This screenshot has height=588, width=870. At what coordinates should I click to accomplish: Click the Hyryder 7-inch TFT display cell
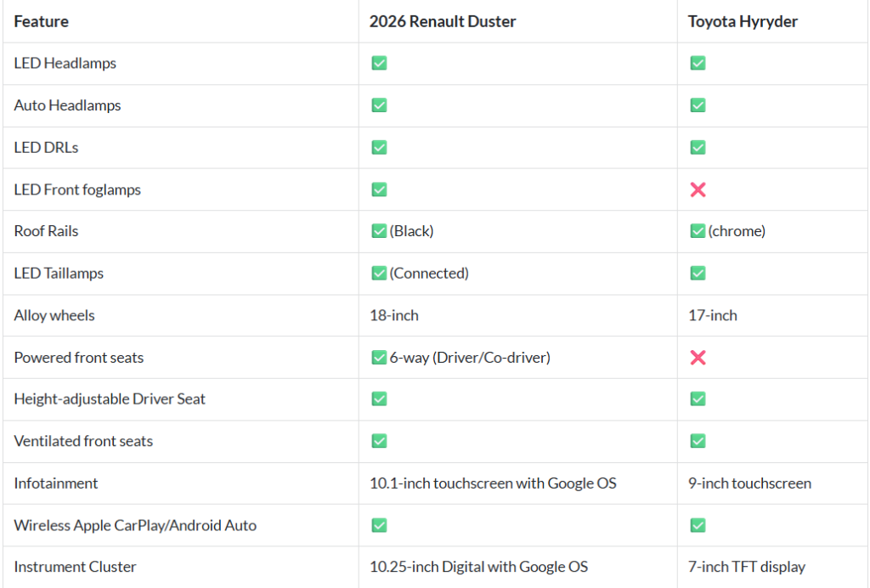point(746,567)
